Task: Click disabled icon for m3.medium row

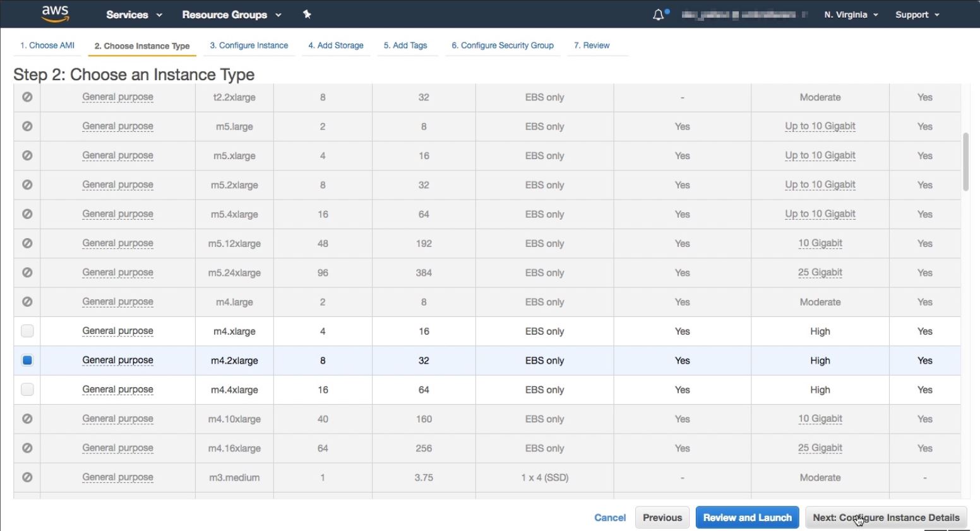Action: coord(27,477)
